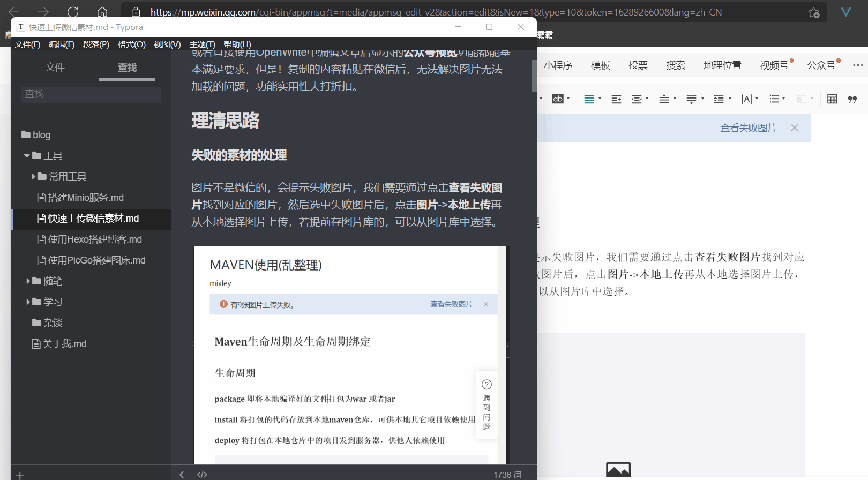Open the 文件(F) menu in Typora

(28, 44)
